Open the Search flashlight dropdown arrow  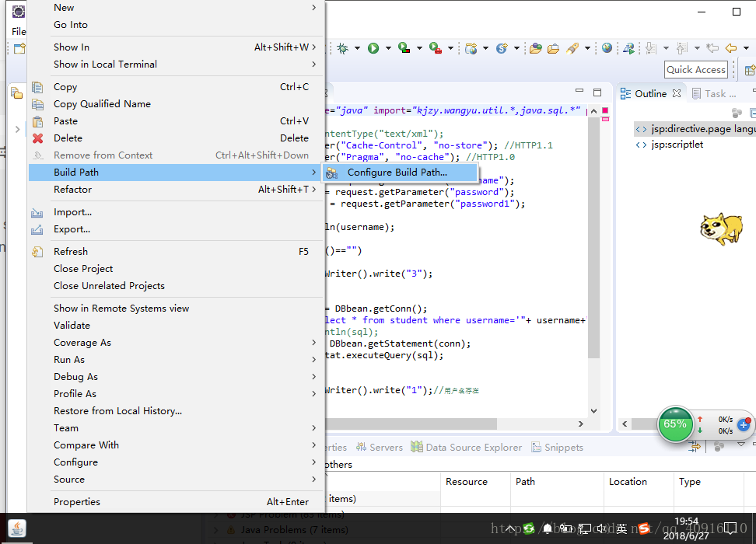click(x=587, y=48)
